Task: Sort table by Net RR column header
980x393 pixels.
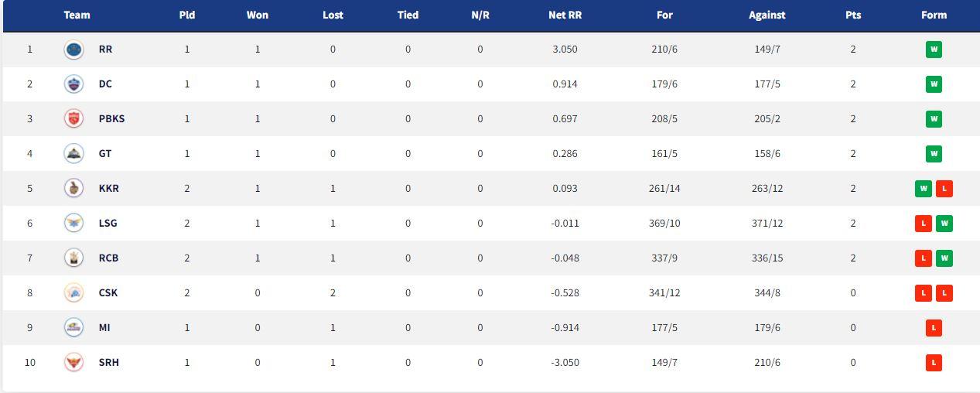Action: 565,15
